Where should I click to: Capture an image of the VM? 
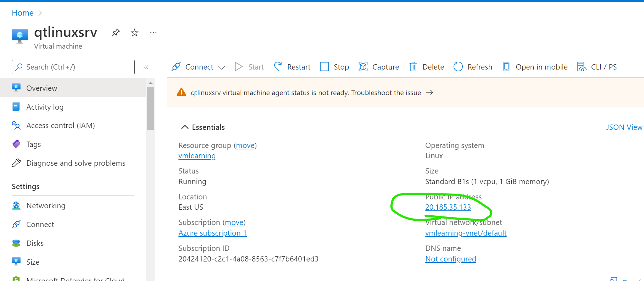pyautogui.click(x=379, y=67)
